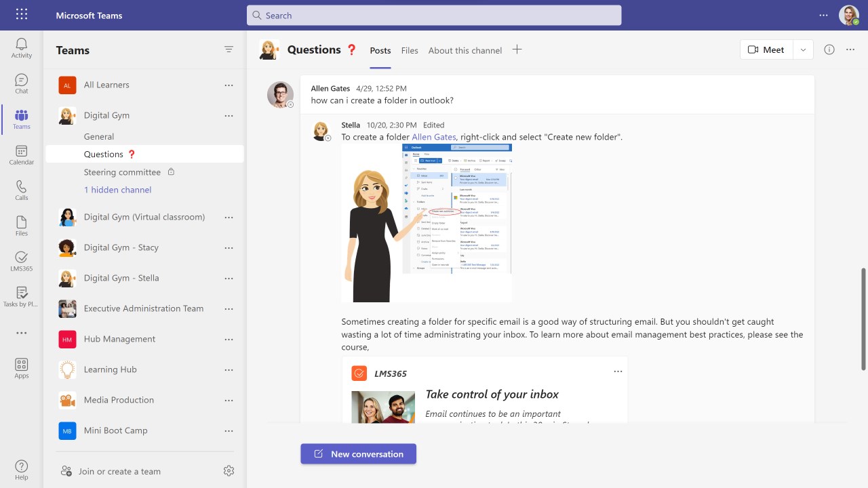The width and height of the screenshot is (868, 488).
Task: Open LMS365 card more options ellipsis
Action: pyautogui.click(x=618, y=371)
